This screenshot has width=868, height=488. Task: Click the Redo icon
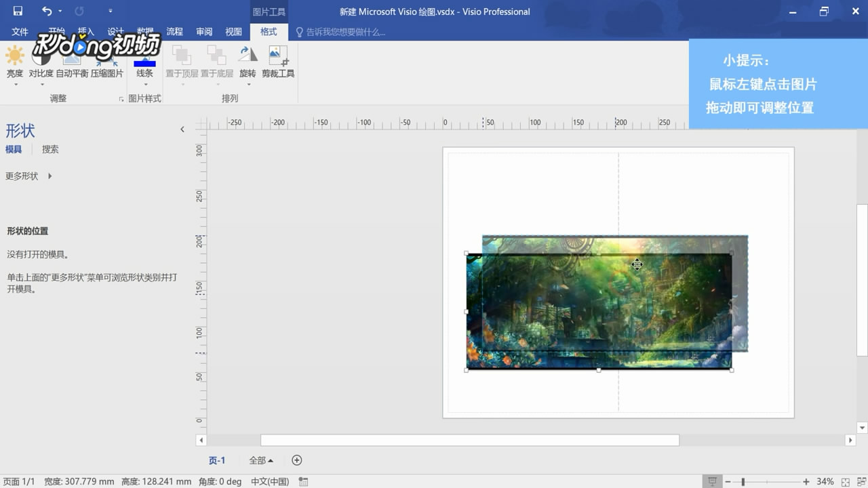79,11
